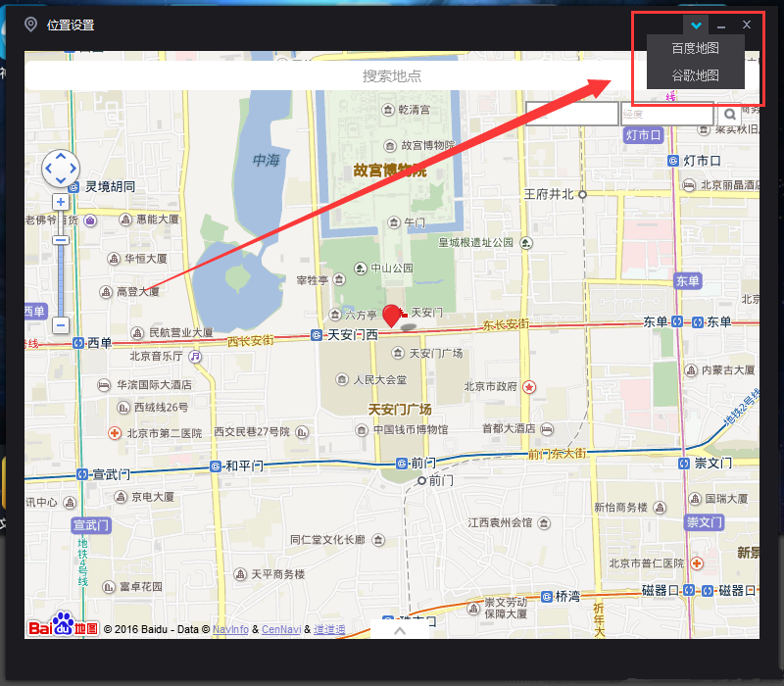Minimize the 位置设置 window

pyautogui.click(x=721, y=25)
